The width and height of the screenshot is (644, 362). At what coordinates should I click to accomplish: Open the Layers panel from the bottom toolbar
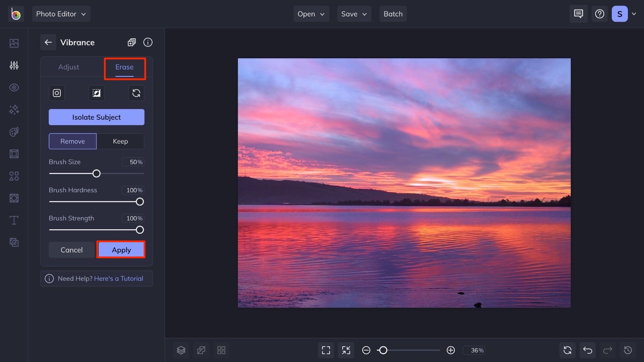(x=181, y=350)
